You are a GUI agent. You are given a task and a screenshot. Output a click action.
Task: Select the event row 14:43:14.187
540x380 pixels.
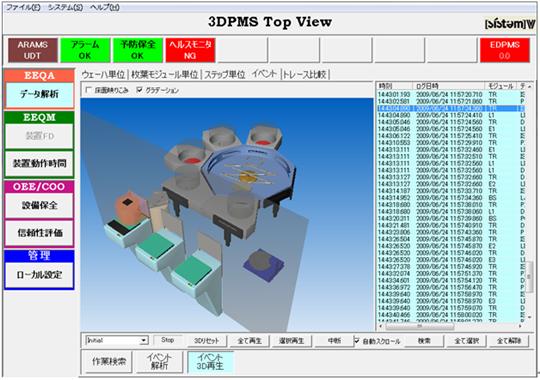click(x=450, y=191)
